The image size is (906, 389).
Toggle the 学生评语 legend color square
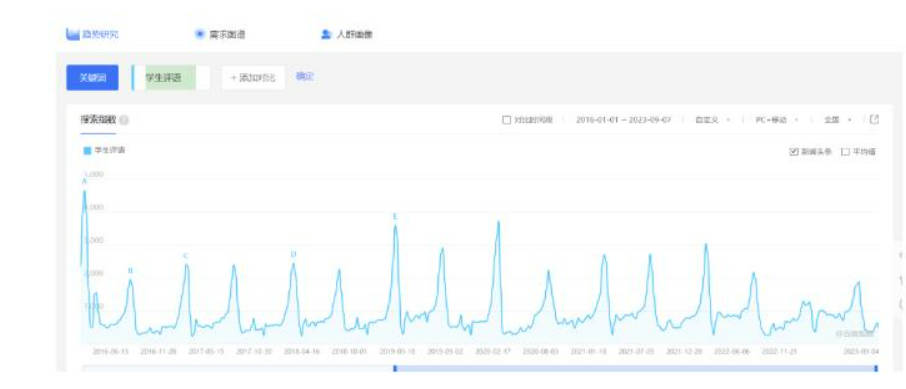[x=87, y=150]
